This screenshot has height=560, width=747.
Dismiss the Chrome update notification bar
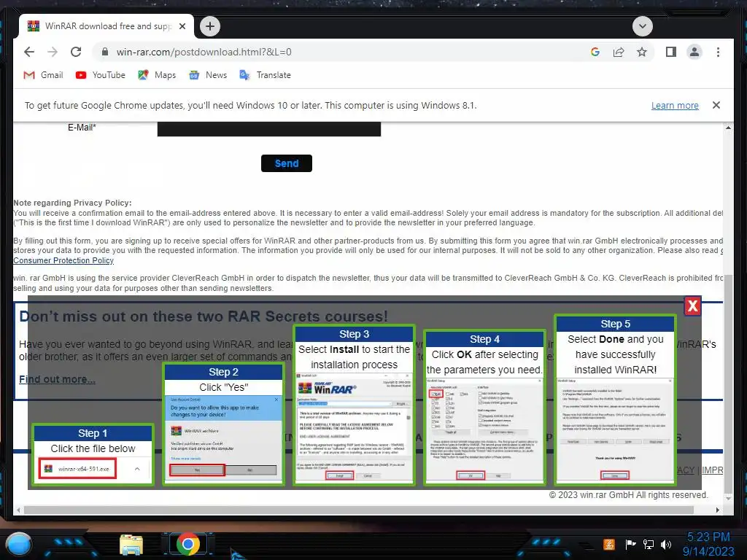(x=716, y=105)
